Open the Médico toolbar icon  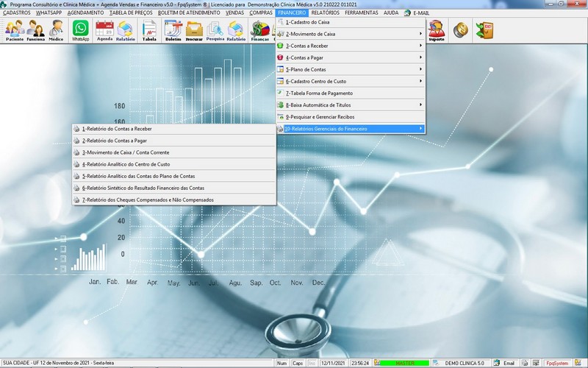[x=56, y=30]
